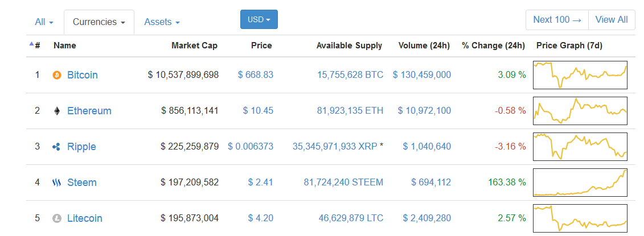Open Bitcoin 24h volume $ 130,459,000
Image resolution: width=644 pixels, height=236 pixels.
[x=422, y=75]
